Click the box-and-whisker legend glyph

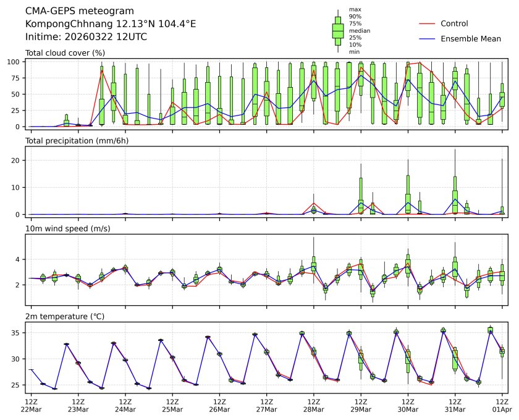(x=338, y=30)
